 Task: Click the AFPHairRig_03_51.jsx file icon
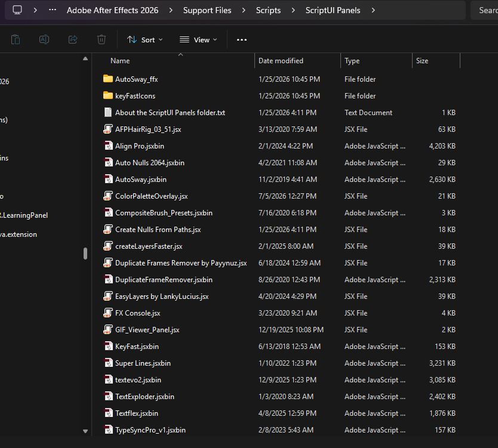[x=108, y=129]
